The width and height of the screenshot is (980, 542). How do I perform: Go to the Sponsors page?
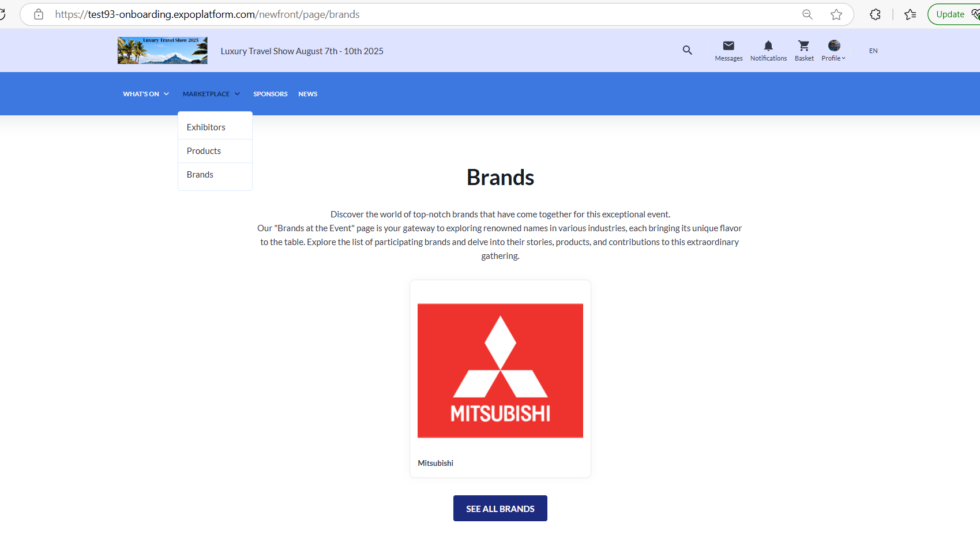[270, 94]
